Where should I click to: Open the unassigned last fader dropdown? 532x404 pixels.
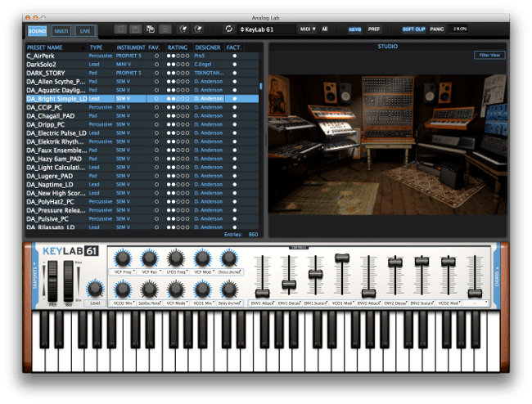click(475, 303)
